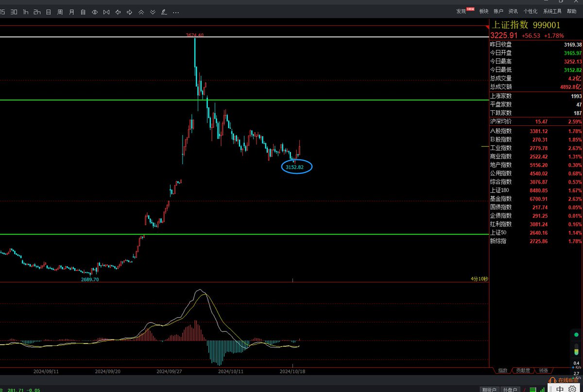Click the 今日最高 value 3252.13
The width and height of the screenshot is (583, 392).
click(572, 61)
